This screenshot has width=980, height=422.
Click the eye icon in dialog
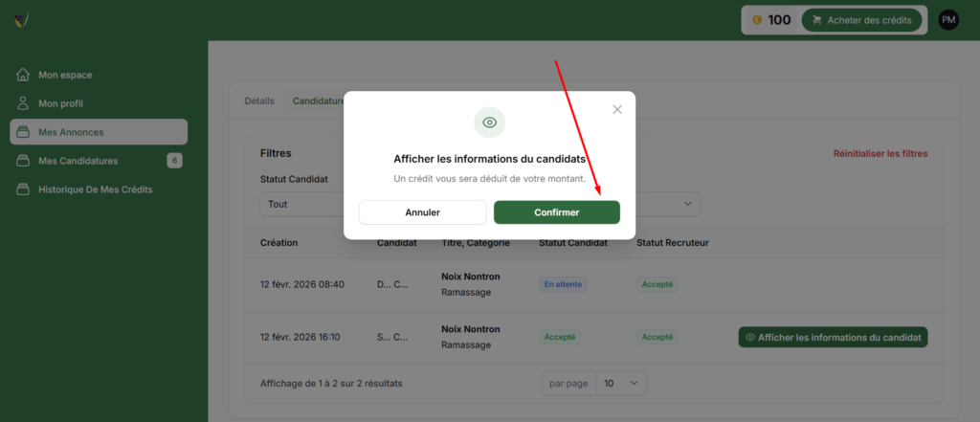click(489, 122)
